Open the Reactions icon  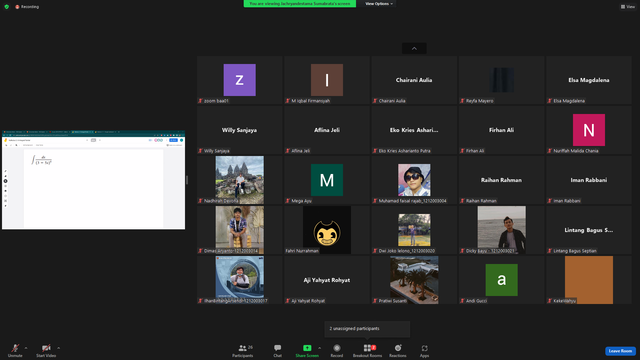[398, 348]
